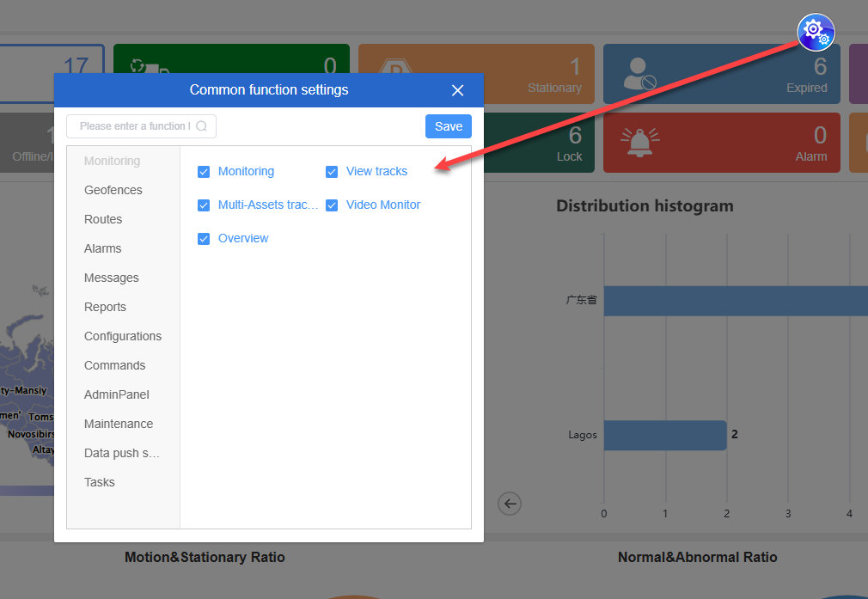The width and height of the screenshot is (868, 599).
Task: Click the gear settings icon at top right
Action: tap(815, 33)
